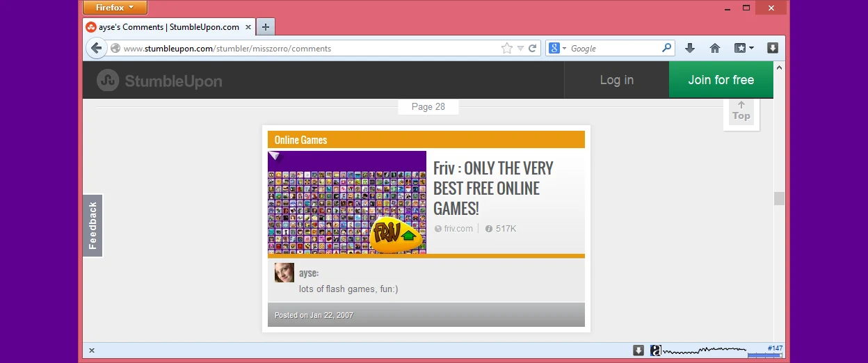The image size is (868, 363).
Task: Click the vertical scrollbar thumb
Action: click(779, 198)
